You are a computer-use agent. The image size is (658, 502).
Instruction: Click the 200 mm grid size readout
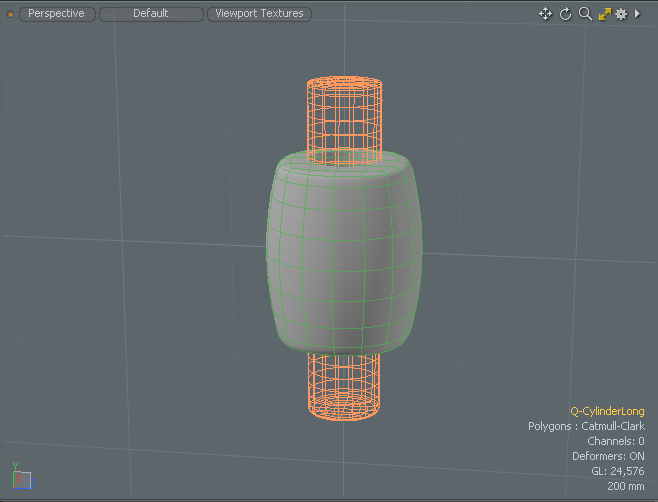[x=625, y=486]
